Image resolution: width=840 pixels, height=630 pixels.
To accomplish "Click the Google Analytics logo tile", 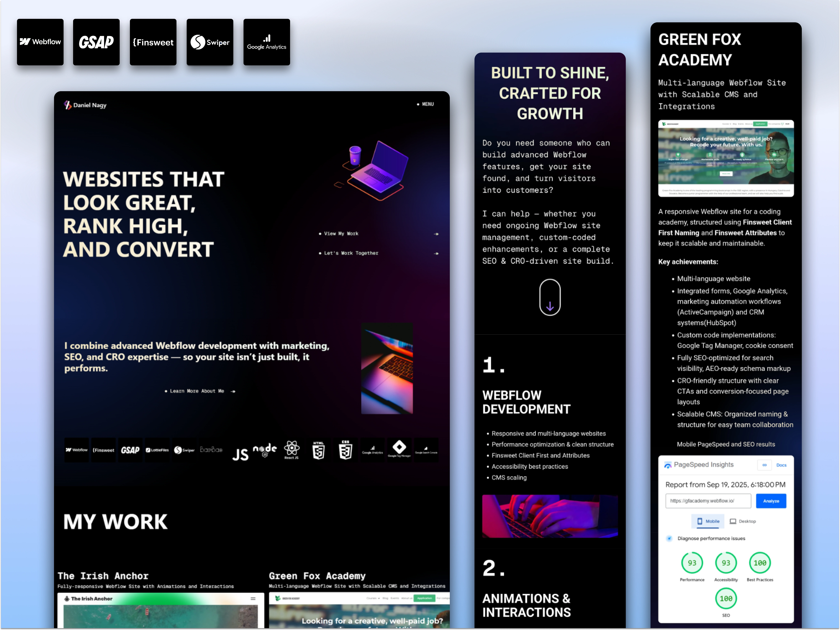I will pos(267,42).
